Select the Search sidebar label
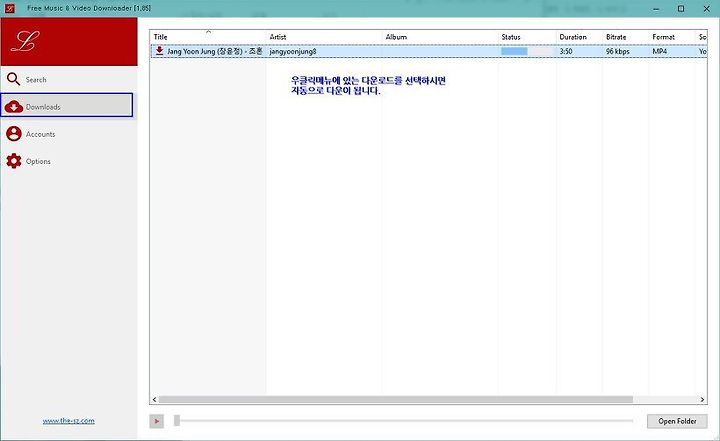 coord(36,80)
